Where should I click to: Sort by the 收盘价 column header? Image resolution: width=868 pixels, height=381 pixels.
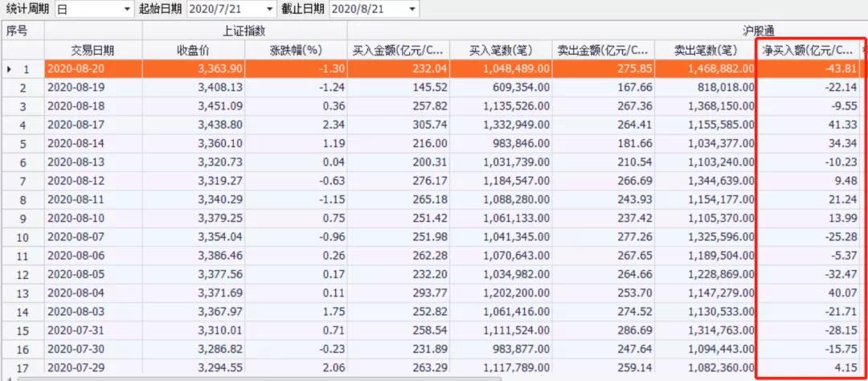click(x=193, y=51)
